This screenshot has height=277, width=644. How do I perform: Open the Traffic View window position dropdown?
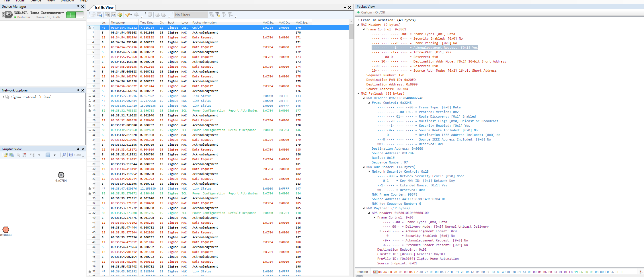pos(345,7)
